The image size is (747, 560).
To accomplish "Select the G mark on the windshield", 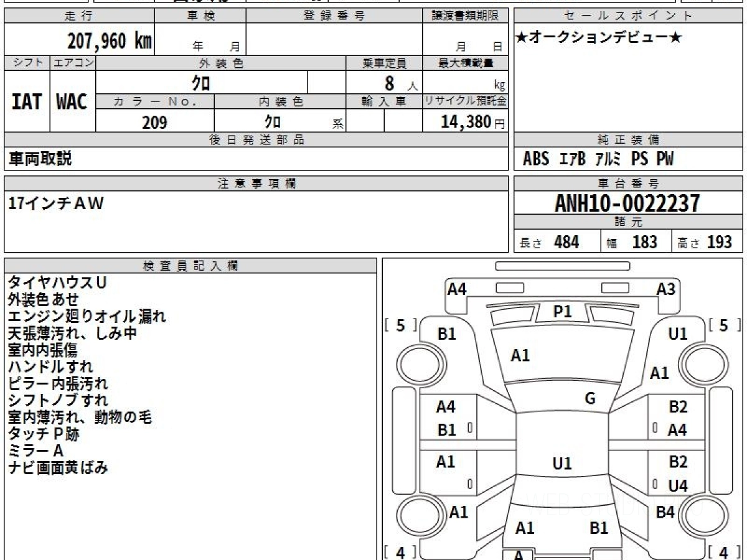I will (590, 399).
